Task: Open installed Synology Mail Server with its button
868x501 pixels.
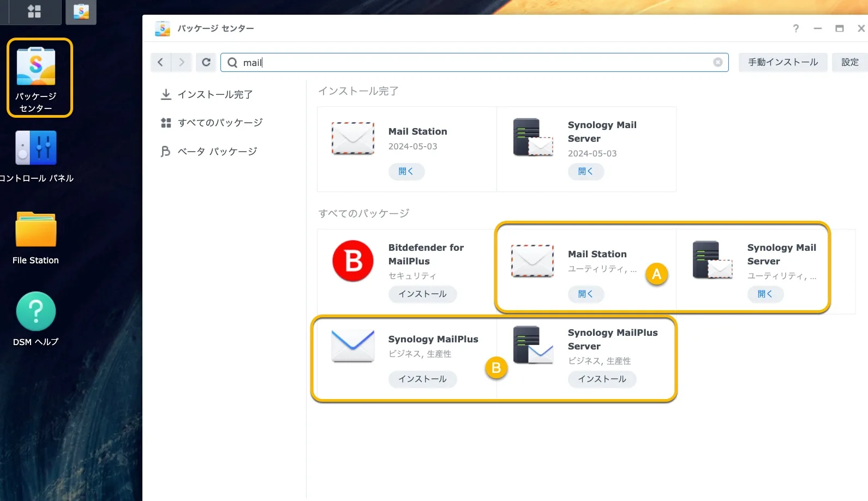Action: click(x=586, y=171)
